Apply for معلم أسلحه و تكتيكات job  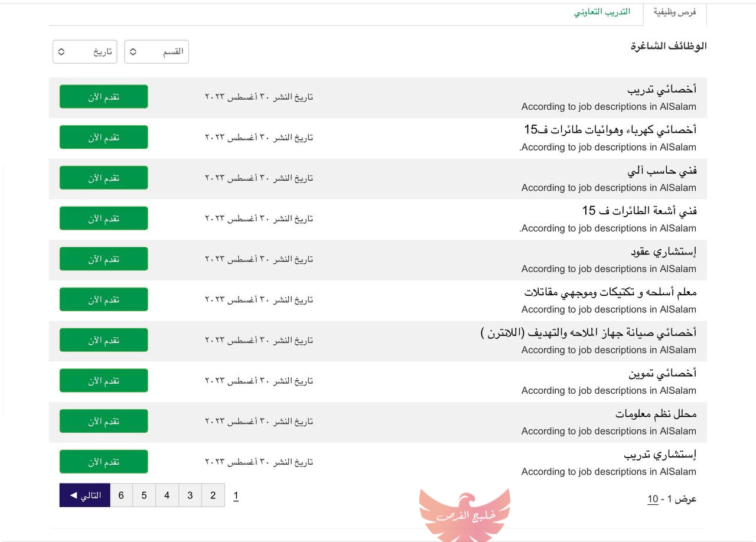(x=103, y=299)
